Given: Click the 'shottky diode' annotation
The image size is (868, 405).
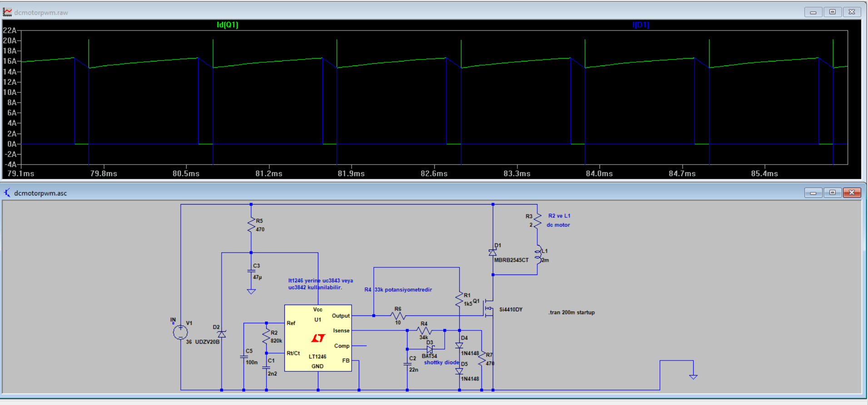Looking at the screenshot, I should [441, 362].
